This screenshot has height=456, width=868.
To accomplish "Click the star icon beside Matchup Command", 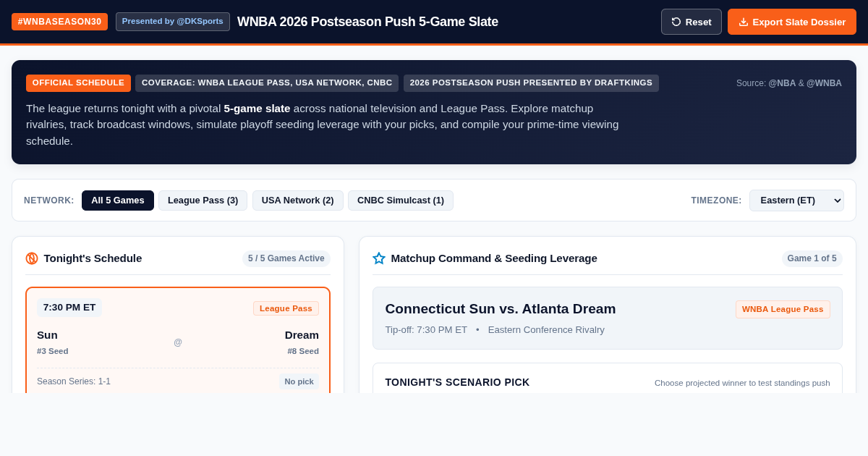I will click(379, 258).
